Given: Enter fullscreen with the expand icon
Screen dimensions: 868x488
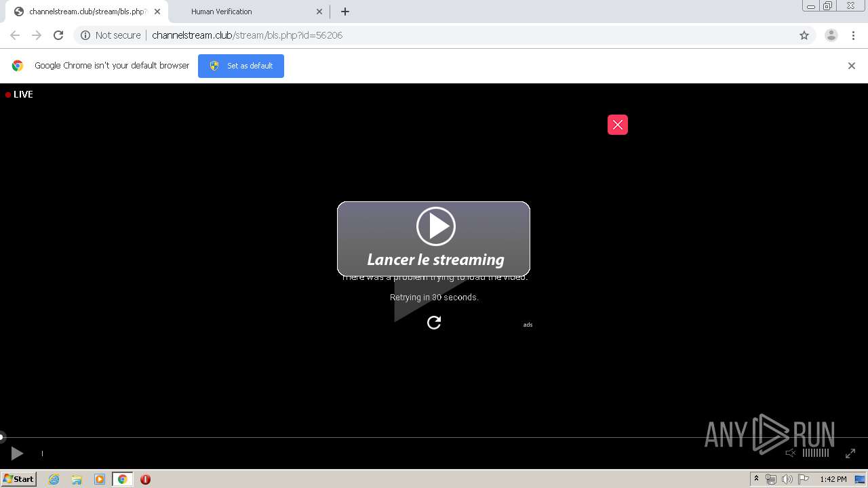Looking at the screenshot, I should click(850, 453).
